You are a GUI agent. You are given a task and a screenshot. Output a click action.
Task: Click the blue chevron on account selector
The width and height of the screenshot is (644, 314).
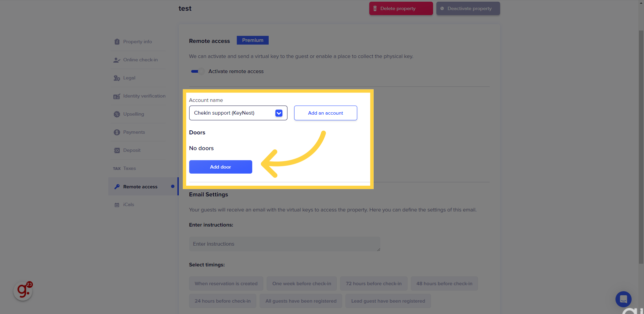279,113
